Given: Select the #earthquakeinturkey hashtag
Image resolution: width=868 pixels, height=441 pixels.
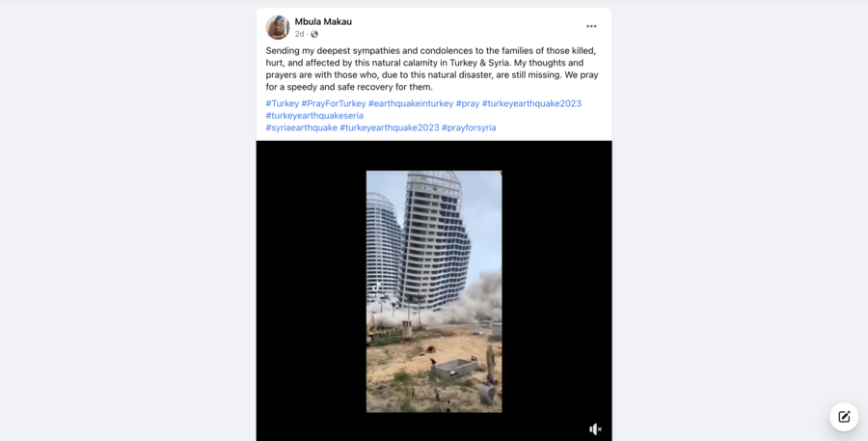Looking at the screenshot, I should tap(411, 103).
